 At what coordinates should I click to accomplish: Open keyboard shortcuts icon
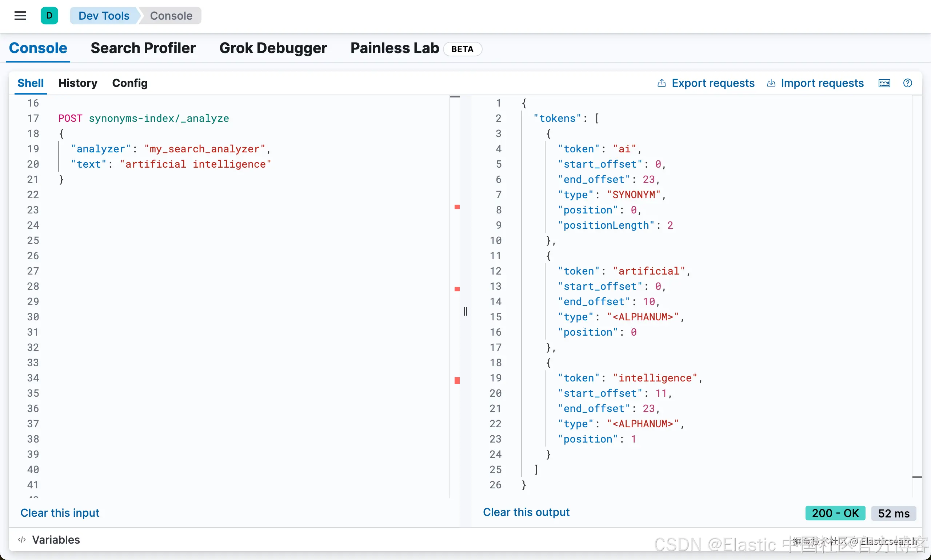[884, 83]
